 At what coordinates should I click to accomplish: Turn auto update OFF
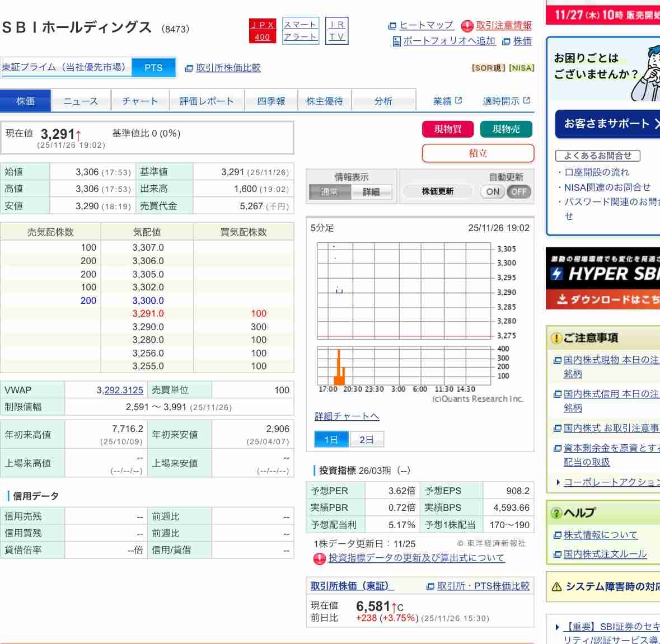pyautogui.click(x=518, y=192)
